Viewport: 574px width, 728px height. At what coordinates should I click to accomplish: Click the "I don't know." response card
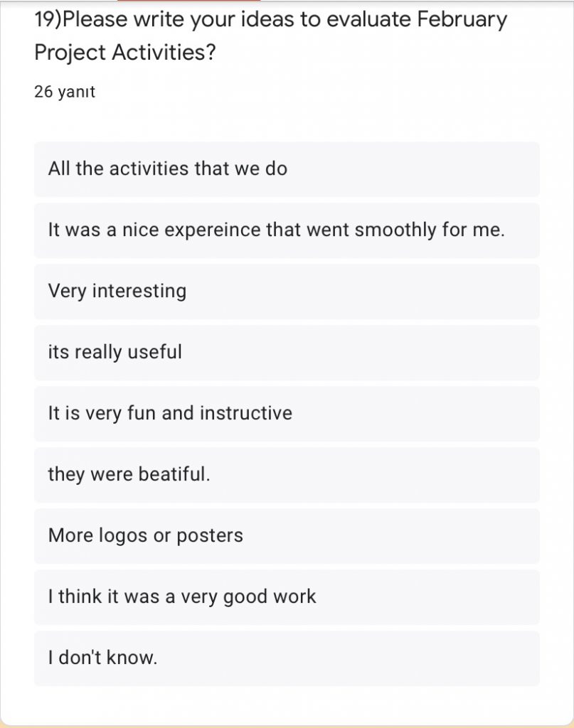102,658
